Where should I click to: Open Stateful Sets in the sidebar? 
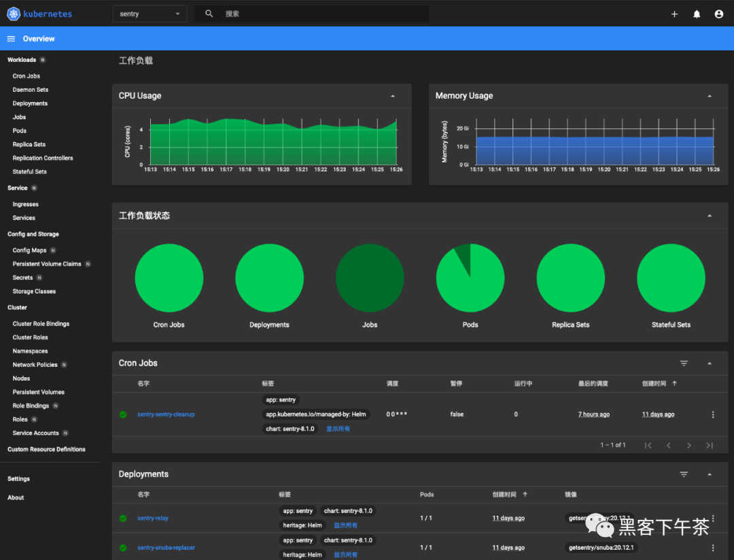click(x=29, y=172)
